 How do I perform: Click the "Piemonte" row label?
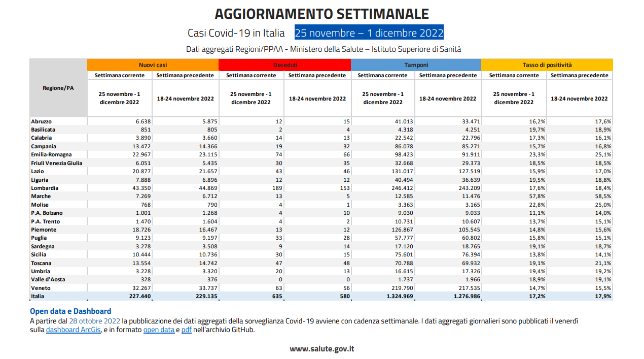coord(44,230)
